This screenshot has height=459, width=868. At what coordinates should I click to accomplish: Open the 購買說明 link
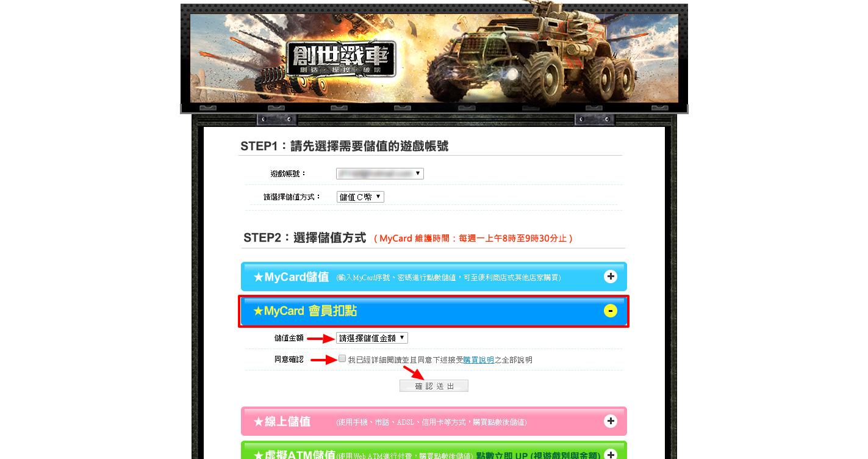click(478, 360)
